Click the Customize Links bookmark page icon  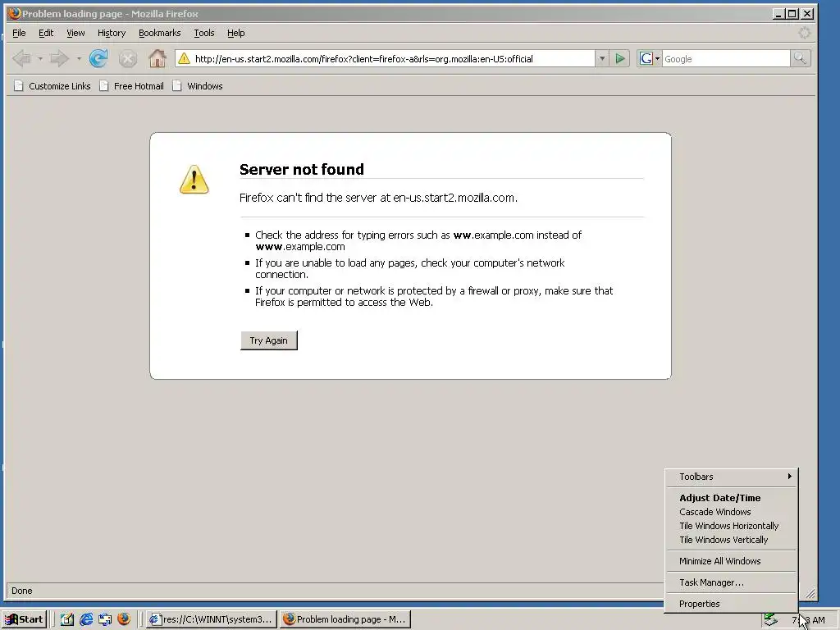click(x=18, y=85)
